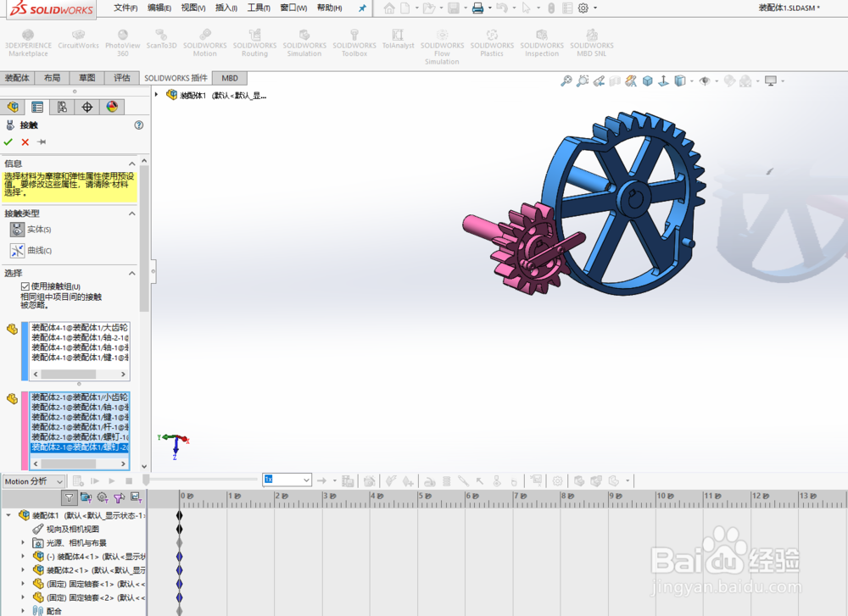Screen dimensions: 848x616
Task: Open the DisplayManager color ball tab
Action: pyautogui.click(x=111, y=107)
